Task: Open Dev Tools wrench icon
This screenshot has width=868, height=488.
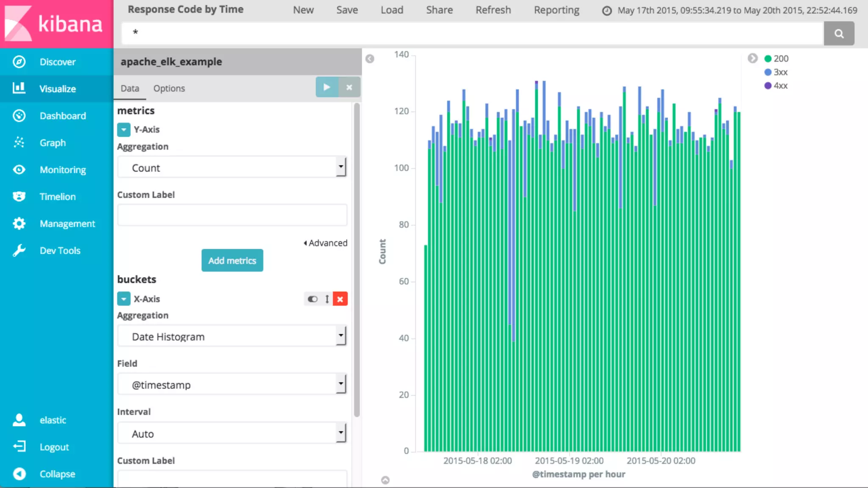Action: 19,250
